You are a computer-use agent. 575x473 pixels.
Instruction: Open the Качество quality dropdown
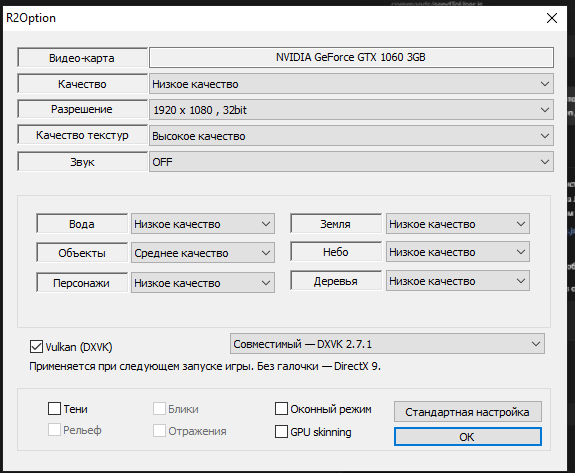coord(351,84)
